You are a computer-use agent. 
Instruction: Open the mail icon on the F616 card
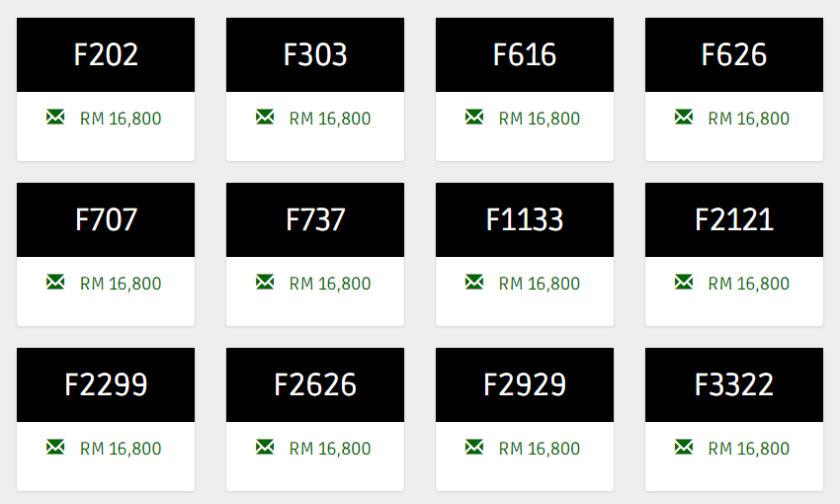[474, 117]
